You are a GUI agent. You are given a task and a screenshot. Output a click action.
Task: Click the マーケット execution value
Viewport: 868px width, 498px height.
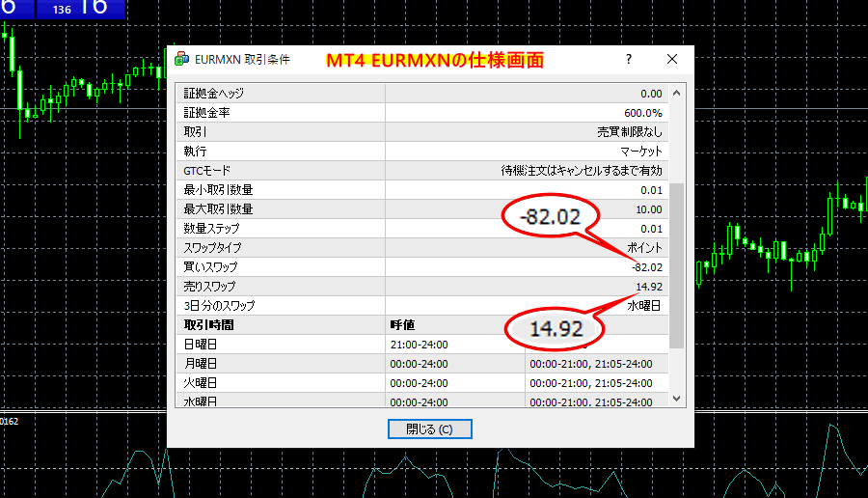pyautogui.click(x=641, y=152)
